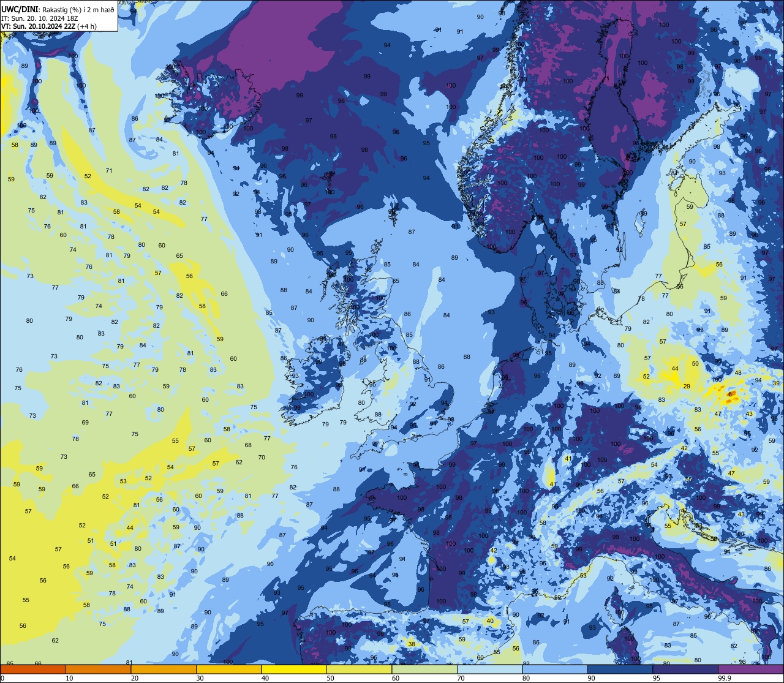The image size is (784, 683).
Task: Click the 'VT: Sun. 20.10.2024 22Z (+4 h)' line
Action: (x=49, y=27)
